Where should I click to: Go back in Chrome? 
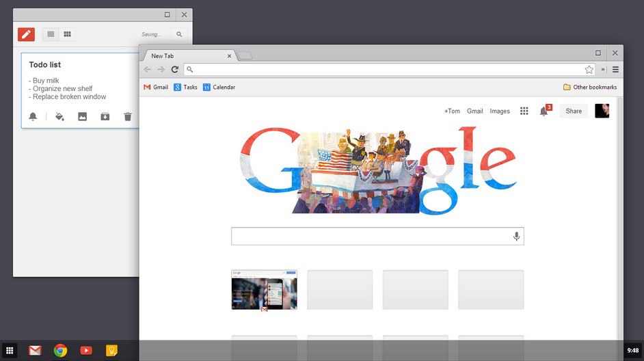[148, 70]
